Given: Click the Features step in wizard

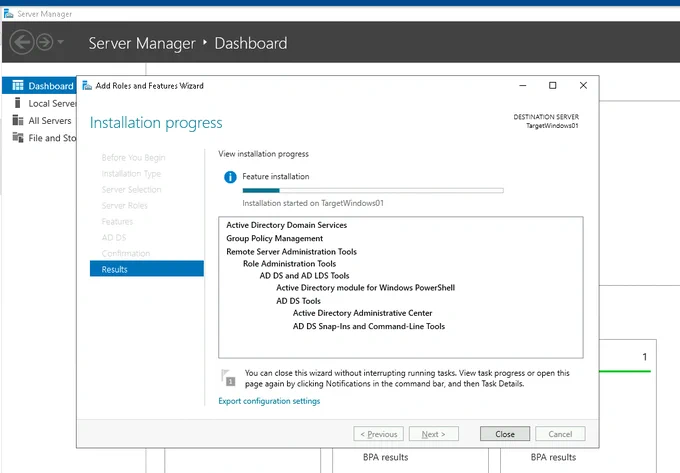Looking at the screenshot, I should (117, 222).
